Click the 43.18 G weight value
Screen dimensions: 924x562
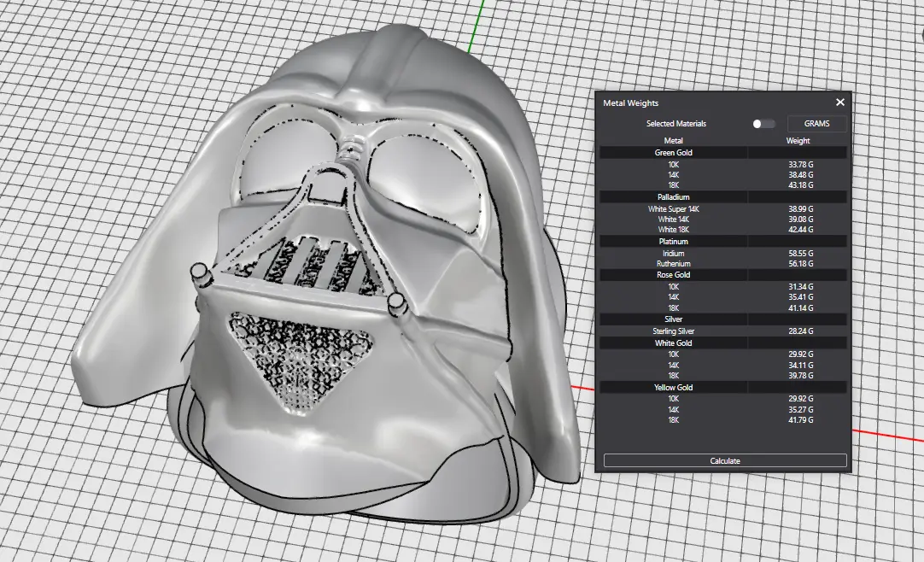(801, 185)
